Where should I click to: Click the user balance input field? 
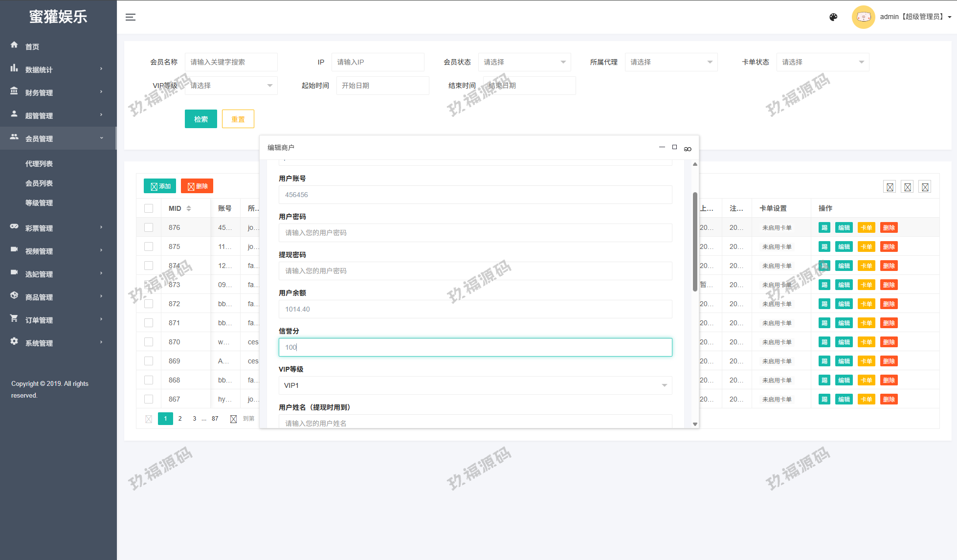475,309
